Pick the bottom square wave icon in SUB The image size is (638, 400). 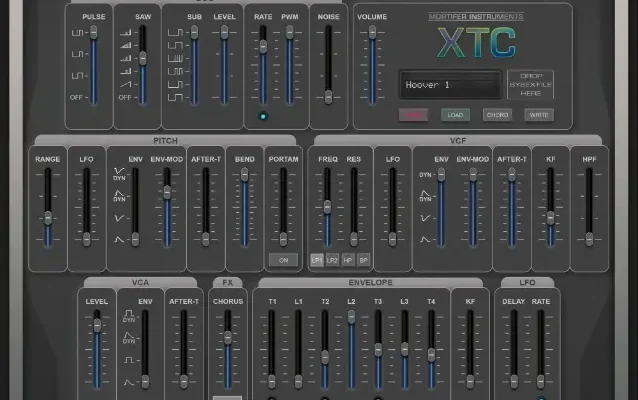point(175,98)
